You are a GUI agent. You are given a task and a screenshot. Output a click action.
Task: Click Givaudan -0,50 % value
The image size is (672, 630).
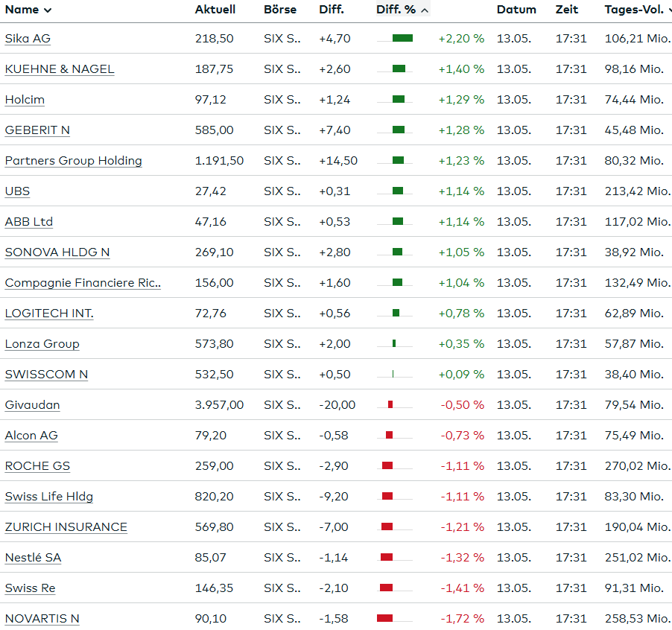(x=463, y=405)
